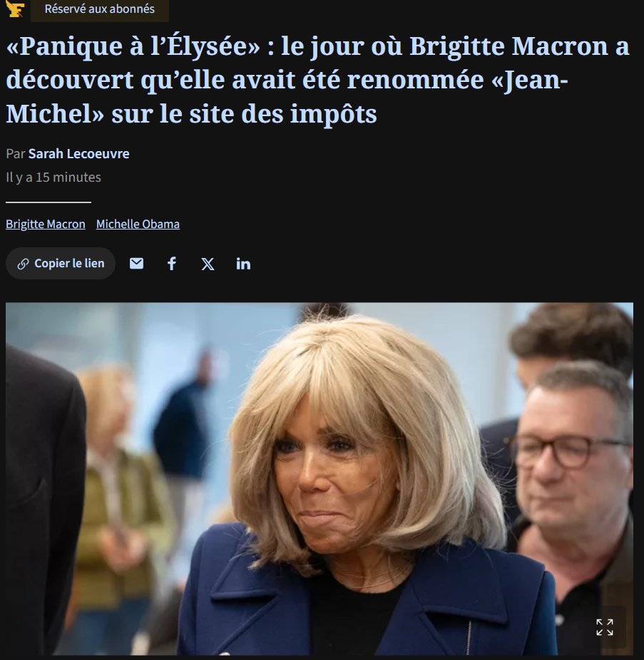The image size is (644, 660).
Task: Click the 'Il y a 15 minutes' timestamp
Action: [x=53, y=177]
